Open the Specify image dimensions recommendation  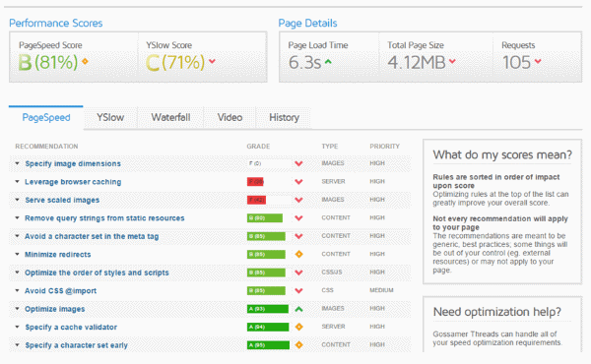click(73, 163)
